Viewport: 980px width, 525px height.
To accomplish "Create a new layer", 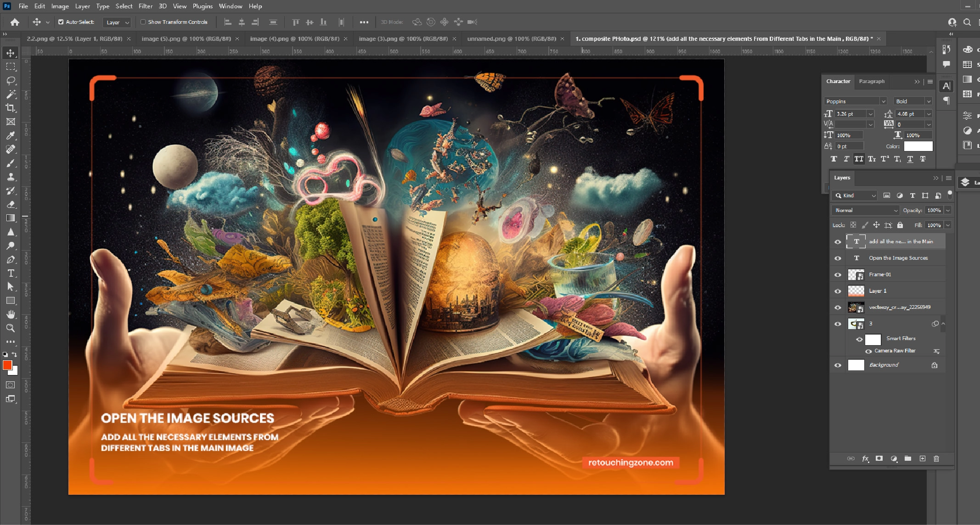I will pos(922,458).
